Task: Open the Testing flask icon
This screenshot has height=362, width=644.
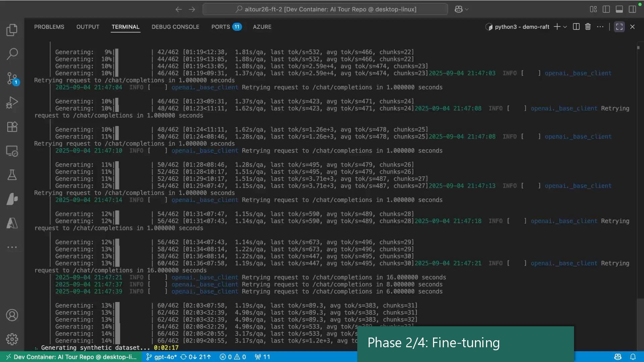Action: (x=12, y=175)
